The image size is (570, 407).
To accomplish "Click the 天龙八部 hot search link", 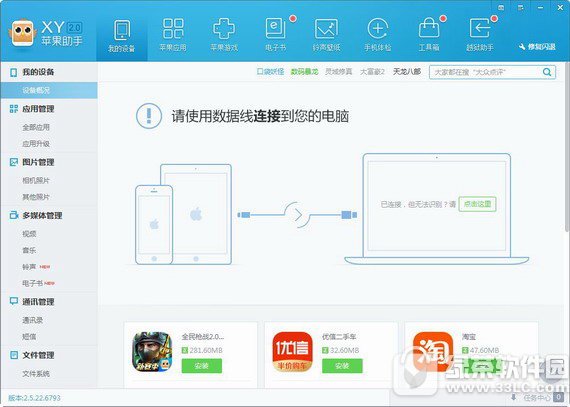I will (x=407, y=72).
